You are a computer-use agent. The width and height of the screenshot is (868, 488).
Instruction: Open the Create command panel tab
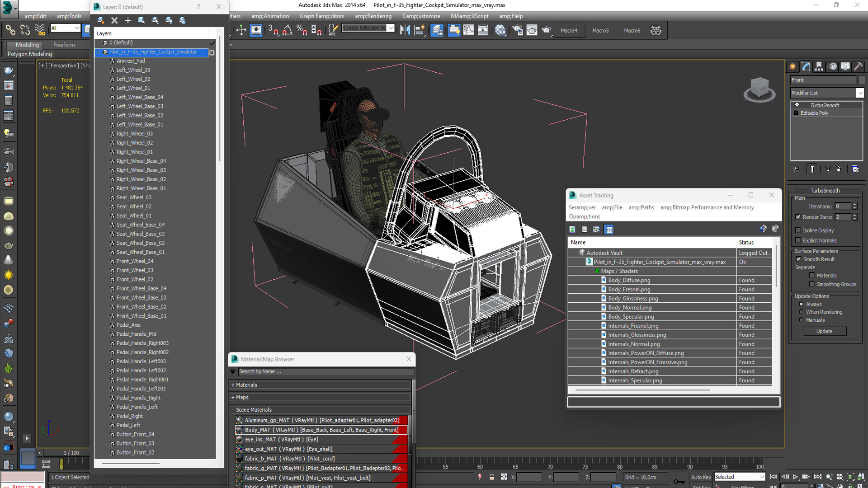point(793,66)
